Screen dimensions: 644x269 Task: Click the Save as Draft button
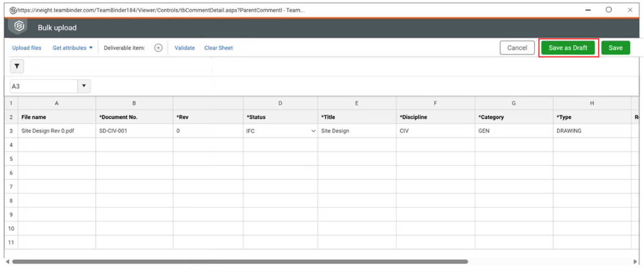tap(568, 48)
